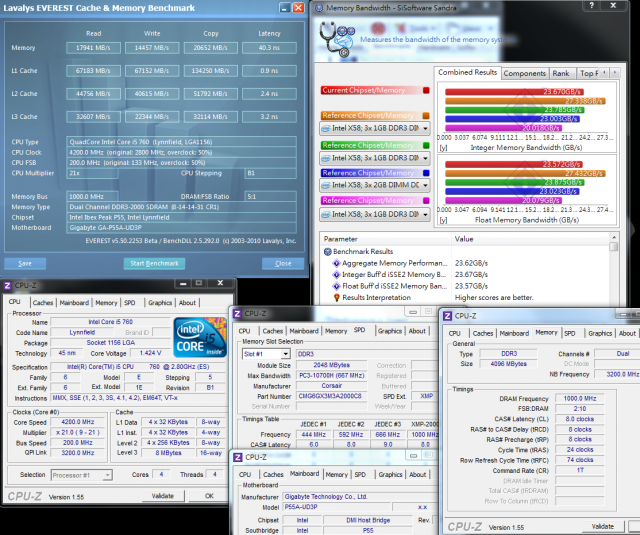Click Intel Core i5 logo in CPU-Z

(200, 337)
